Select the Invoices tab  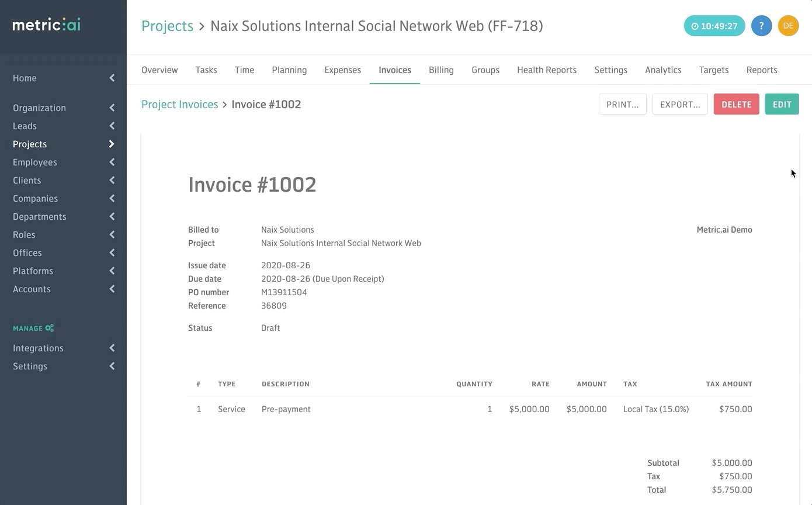tap(395, 70)
